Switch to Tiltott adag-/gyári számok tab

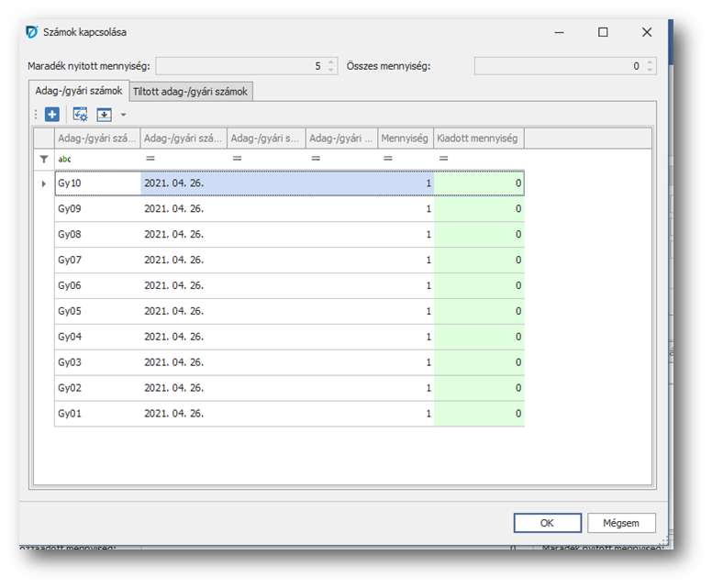[x=190, y=92]
